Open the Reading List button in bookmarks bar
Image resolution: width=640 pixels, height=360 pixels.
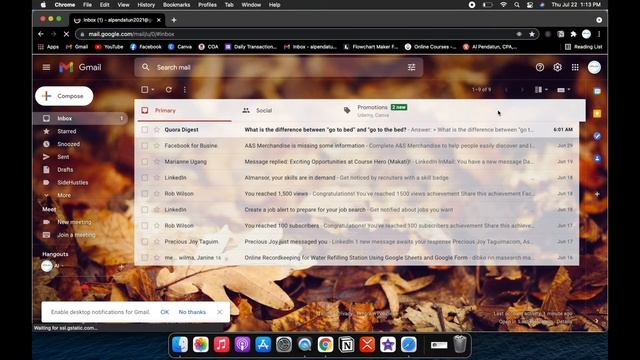coord(584,47)
